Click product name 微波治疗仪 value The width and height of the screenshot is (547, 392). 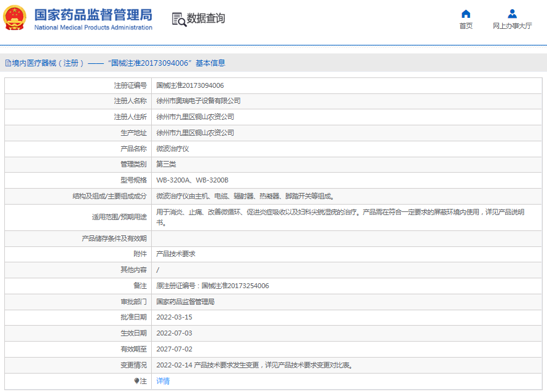pyautogui.click(x=173, y=149)
